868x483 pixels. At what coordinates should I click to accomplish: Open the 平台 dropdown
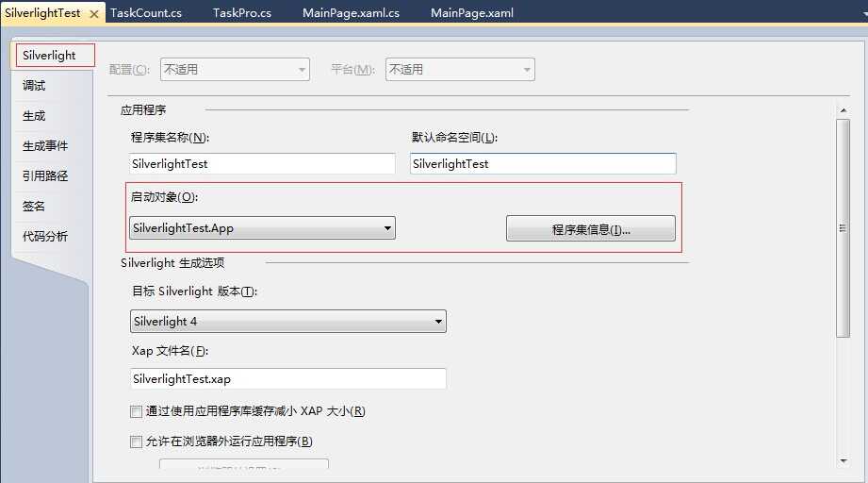[460, 69]
